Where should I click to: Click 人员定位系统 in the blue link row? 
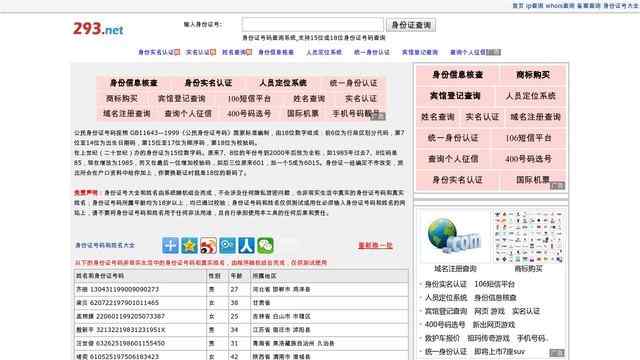(324, 52)
